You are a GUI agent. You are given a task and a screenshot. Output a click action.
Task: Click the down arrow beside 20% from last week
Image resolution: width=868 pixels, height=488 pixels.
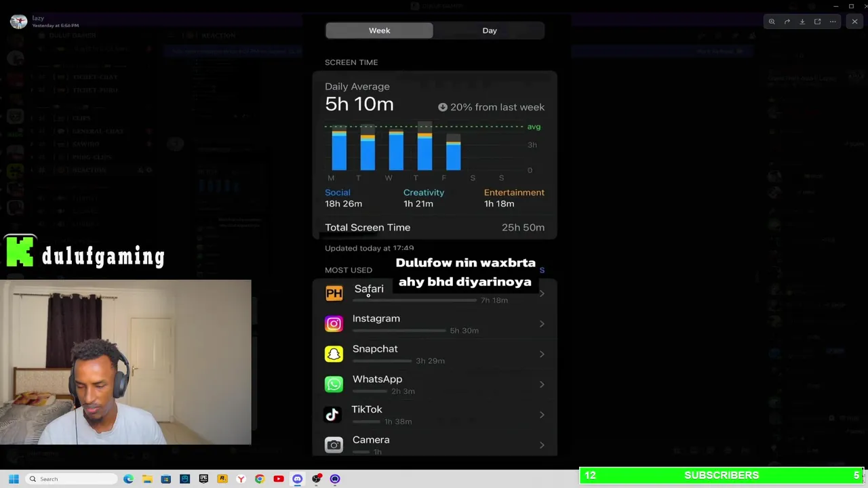tap(442, 107)
